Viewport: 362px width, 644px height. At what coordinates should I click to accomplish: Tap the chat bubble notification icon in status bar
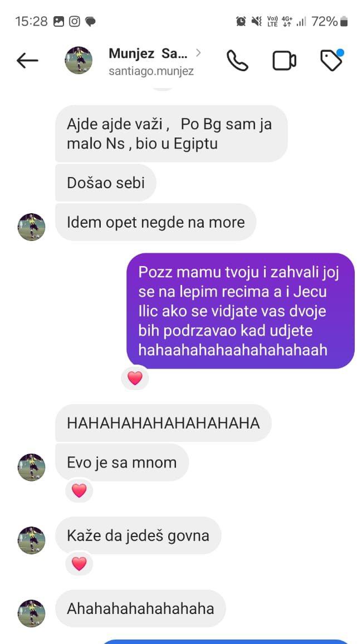(90, 22)
